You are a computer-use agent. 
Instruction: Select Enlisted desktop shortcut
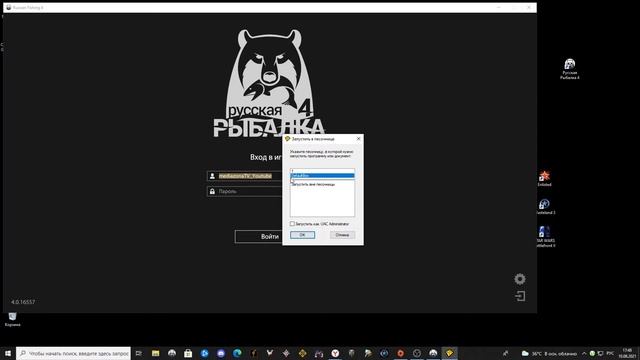click(544, 179)
